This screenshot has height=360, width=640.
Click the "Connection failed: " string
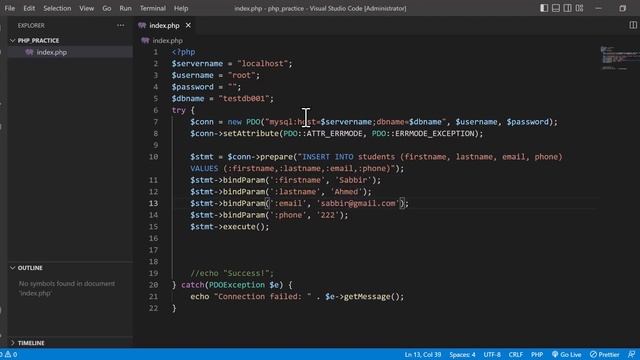coord(262,297)
